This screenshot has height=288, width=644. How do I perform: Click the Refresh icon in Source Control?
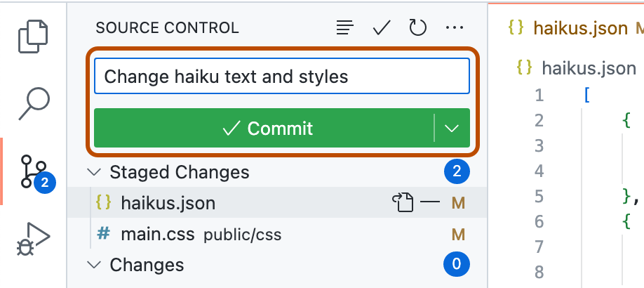418,28
